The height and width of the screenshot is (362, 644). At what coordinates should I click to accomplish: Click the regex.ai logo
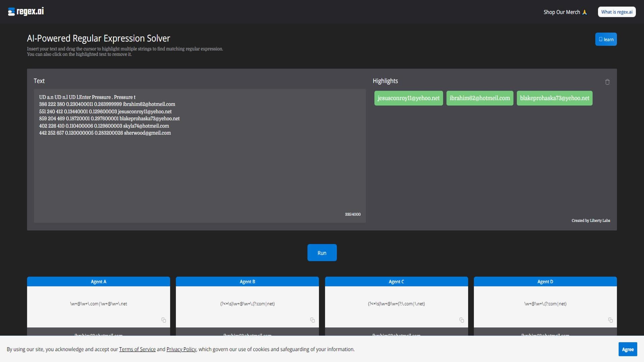(x=25, y=11)
